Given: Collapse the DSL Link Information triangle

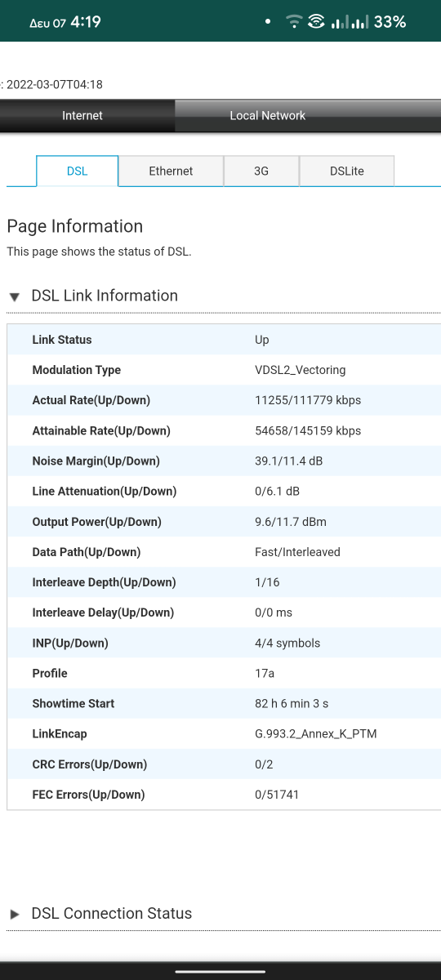Looking at the screenshot, I should (x=15, y=297).
